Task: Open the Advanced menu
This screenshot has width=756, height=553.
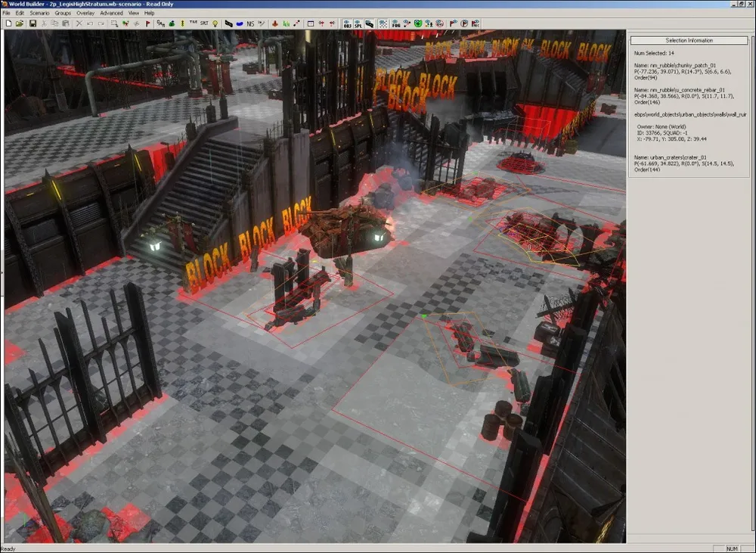Action: 111,13
